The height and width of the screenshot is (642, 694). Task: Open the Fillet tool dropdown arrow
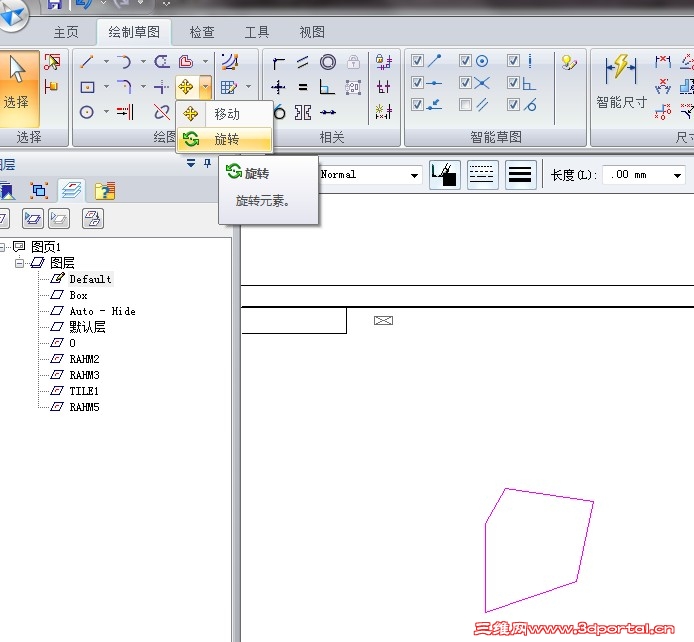click(x=143, y=87)
